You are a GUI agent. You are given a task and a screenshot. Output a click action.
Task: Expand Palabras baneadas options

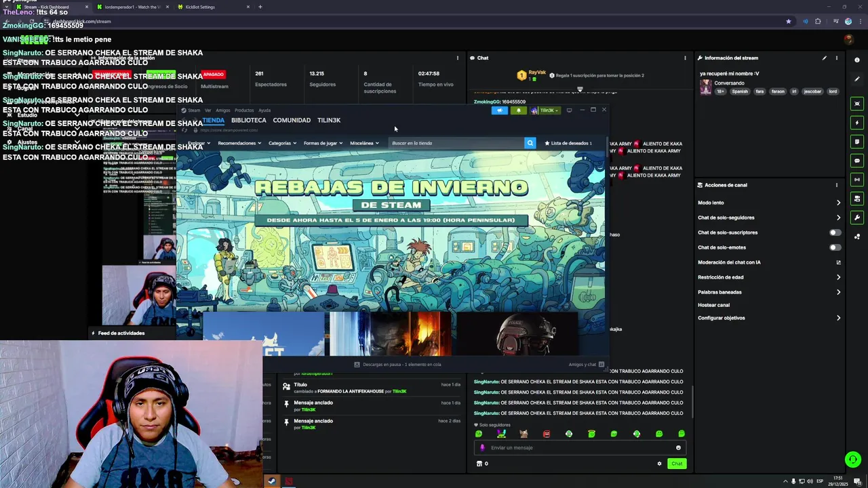838,292
